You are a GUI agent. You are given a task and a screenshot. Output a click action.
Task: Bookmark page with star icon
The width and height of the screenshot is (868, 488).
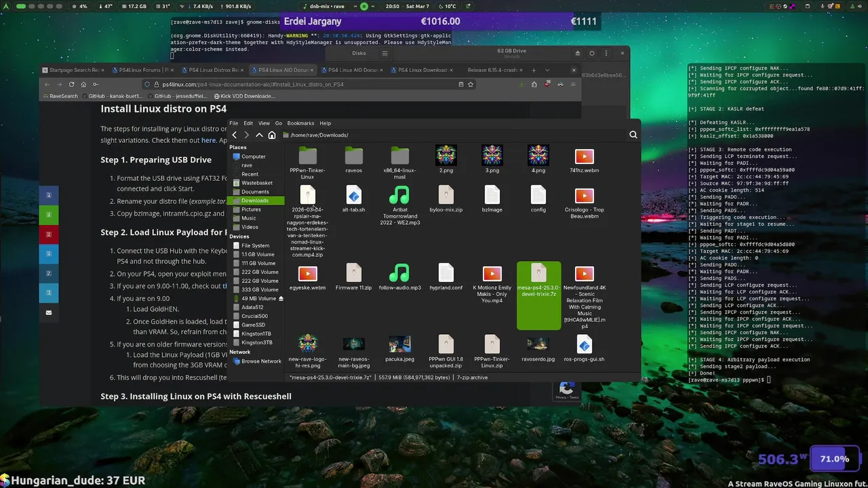pos(470,84)
